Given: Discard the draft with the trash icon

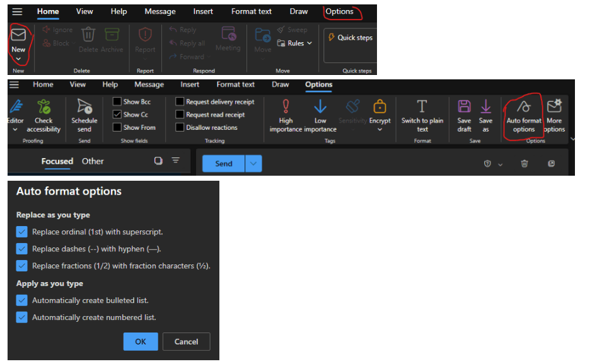Looking at the screenshot, I should tap(524, 163).
